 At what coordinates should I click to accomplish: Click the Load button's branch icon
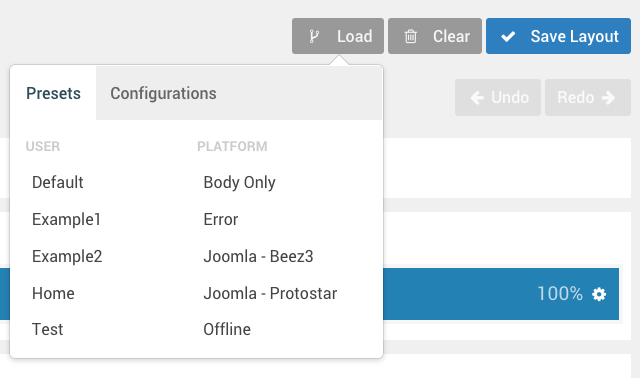pos(313,36)
